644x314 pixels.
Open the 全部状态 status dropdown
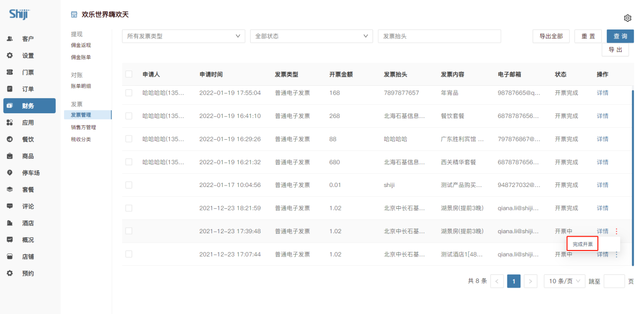click(312, 36)
